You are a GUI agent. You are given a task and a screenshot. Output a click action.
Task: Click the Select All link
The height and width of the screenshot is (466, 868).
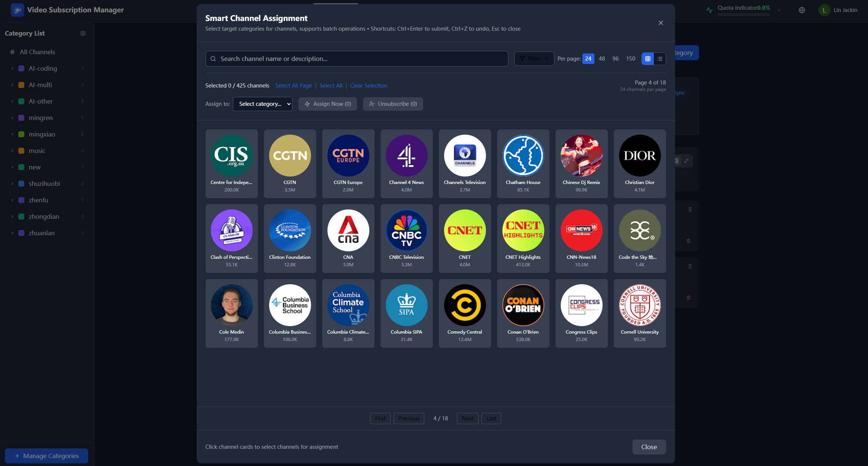pyautogui.click(x=331, y=86)
